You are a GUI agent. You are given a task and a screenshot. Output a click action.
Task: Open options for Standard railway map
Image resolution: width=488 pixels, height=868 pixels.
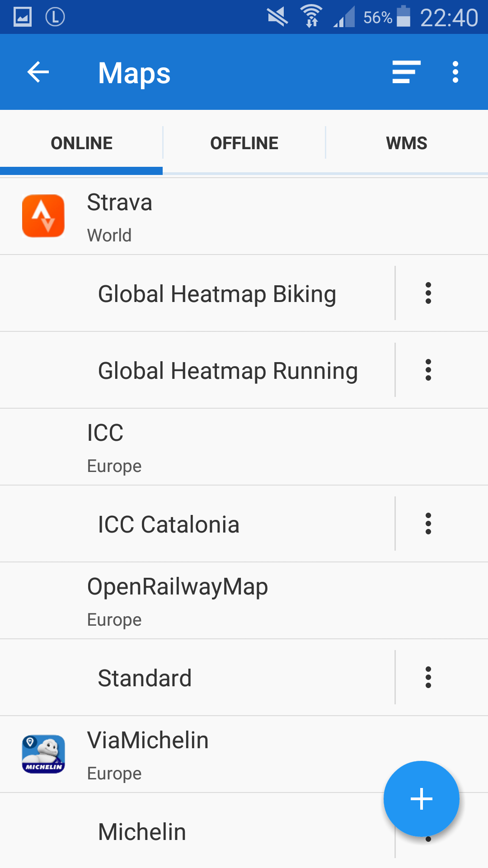[428, 677]
